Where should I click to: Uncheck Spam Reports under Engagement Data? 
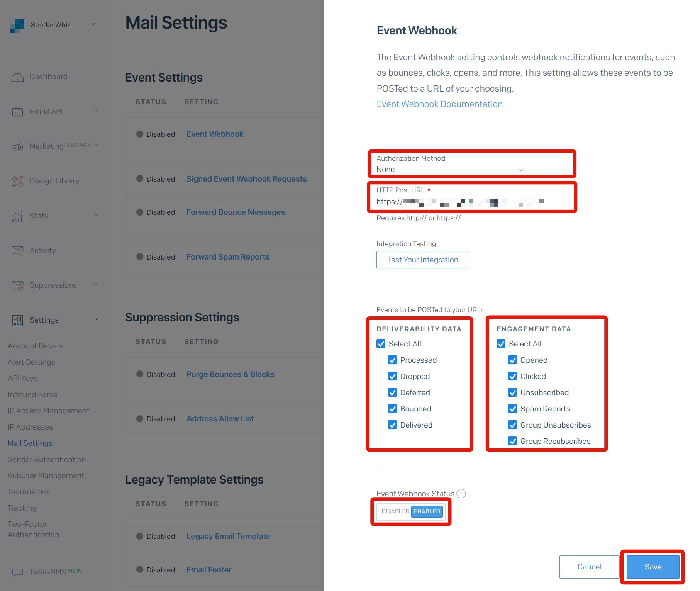click(x=513, y=409)
